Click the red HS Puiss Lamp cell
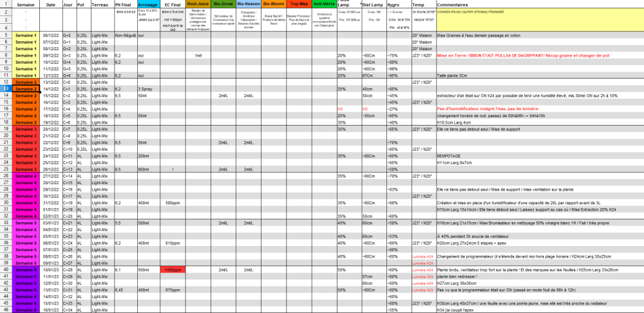644x313 pixels. [349, 109]
